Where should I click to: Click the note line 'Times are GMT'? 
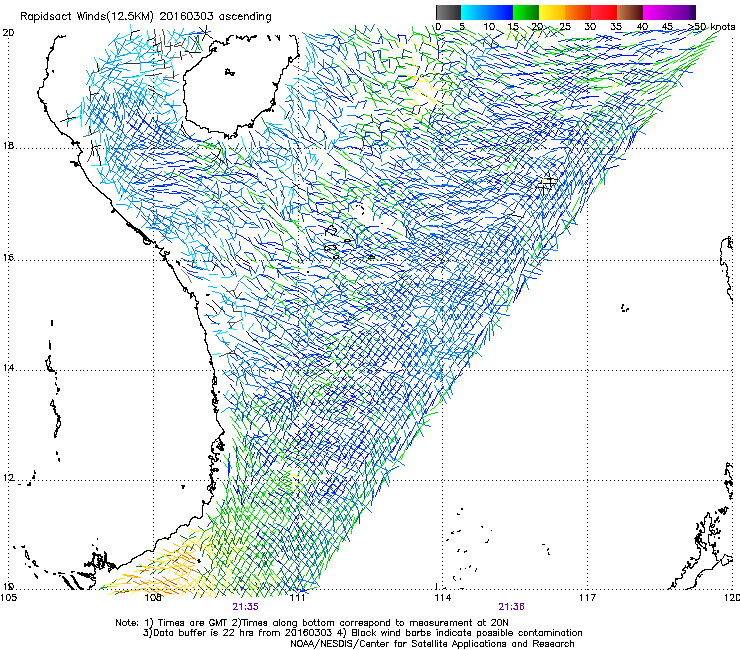(193, 623)
